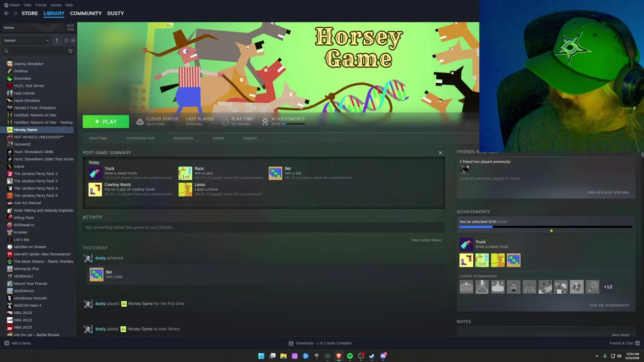This screenshot has width=644, height=362.
Task: Open Discord from the taskbar
Action: point(383,356)
